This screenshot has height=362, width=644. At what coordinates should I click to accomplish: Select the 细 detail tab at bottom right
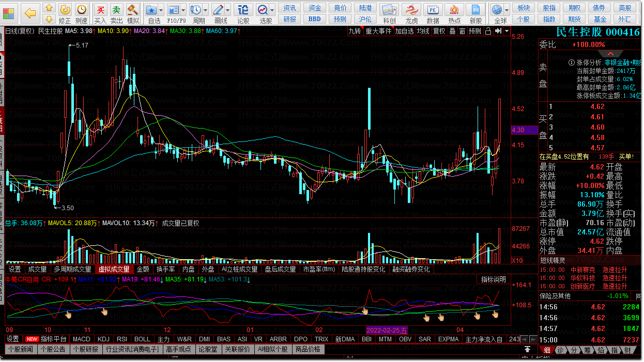(547, 350)
